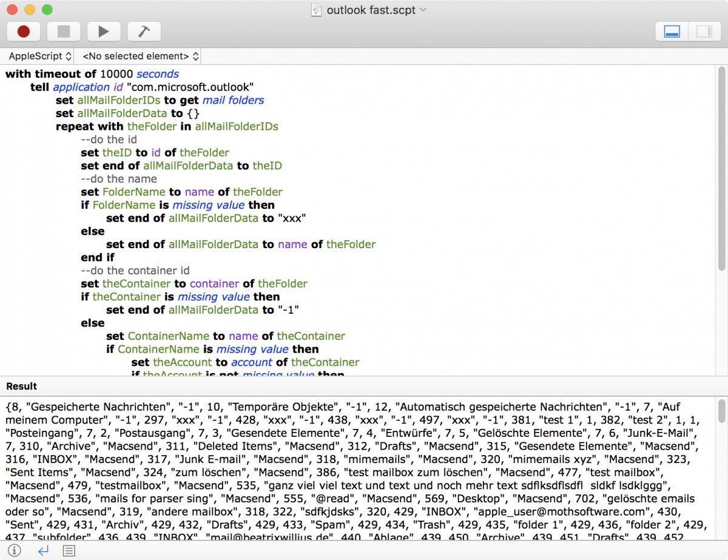Viewport: 728px width, 560px height.
Task: Toggle the side pane view button
Action: (704, 32)
